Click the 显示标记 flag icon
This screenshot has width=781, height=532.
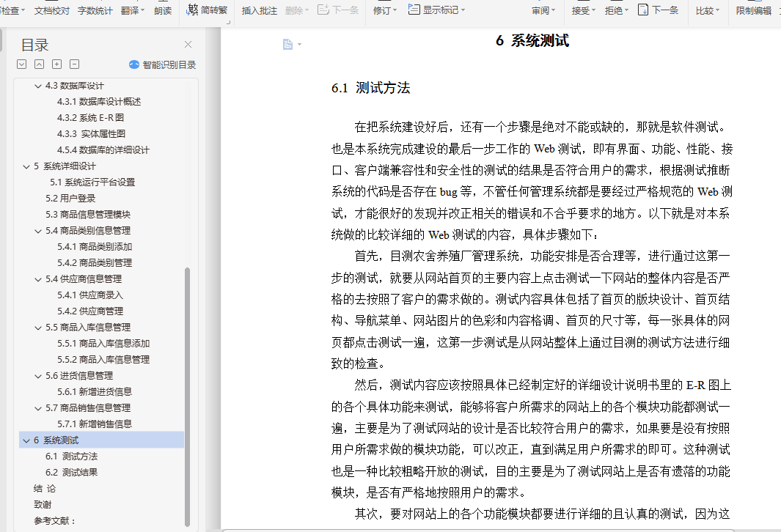(414, 10)
